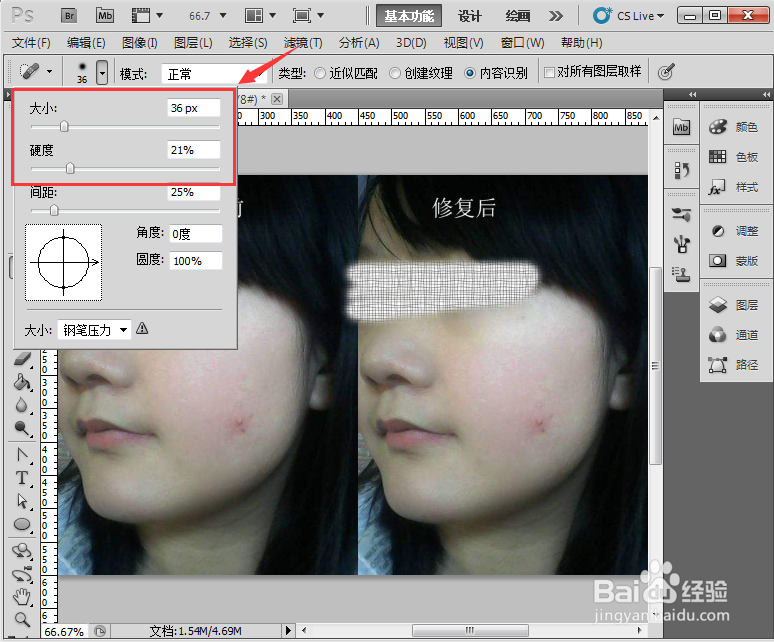This screenshot has width=774, height=642.
Task: Select 近似匹配 type radio button
Action: pos(320,73)
